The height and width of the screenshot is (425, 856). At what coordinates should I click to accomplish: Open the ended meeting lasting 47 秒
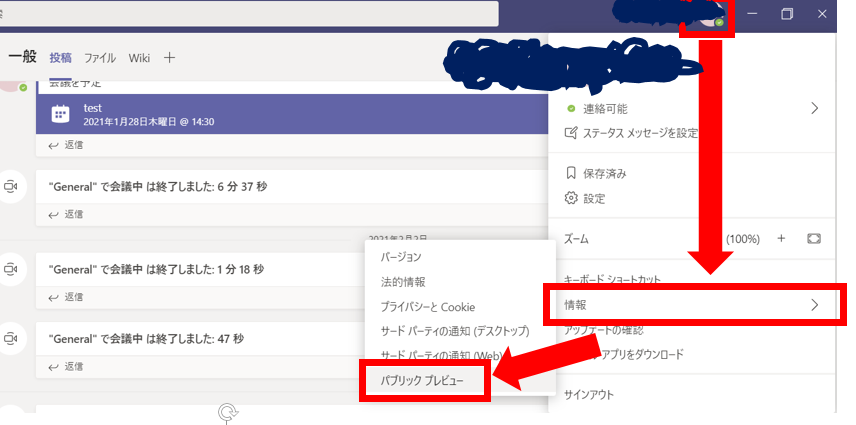(x=146, y=339)
